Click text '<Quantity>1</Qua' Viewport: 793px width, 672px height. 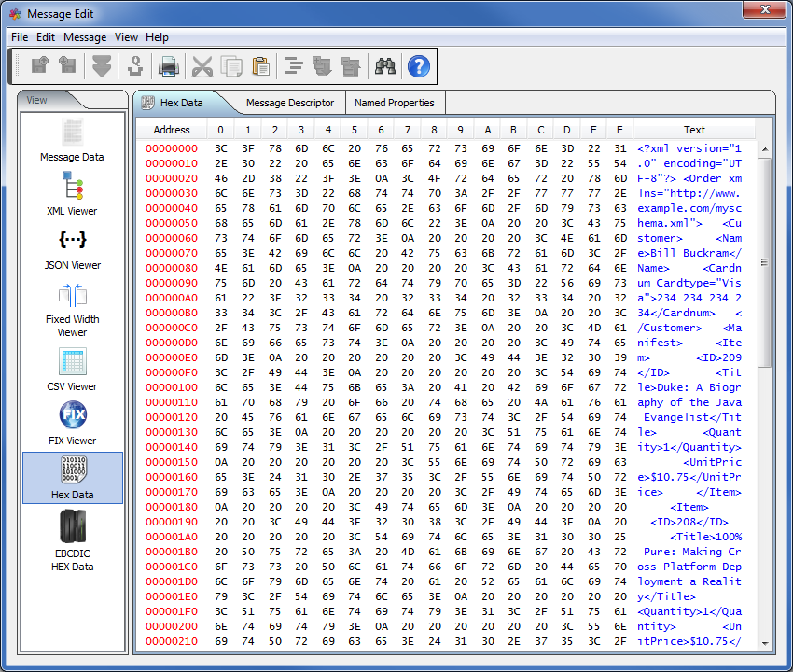(x=689, y=611)
